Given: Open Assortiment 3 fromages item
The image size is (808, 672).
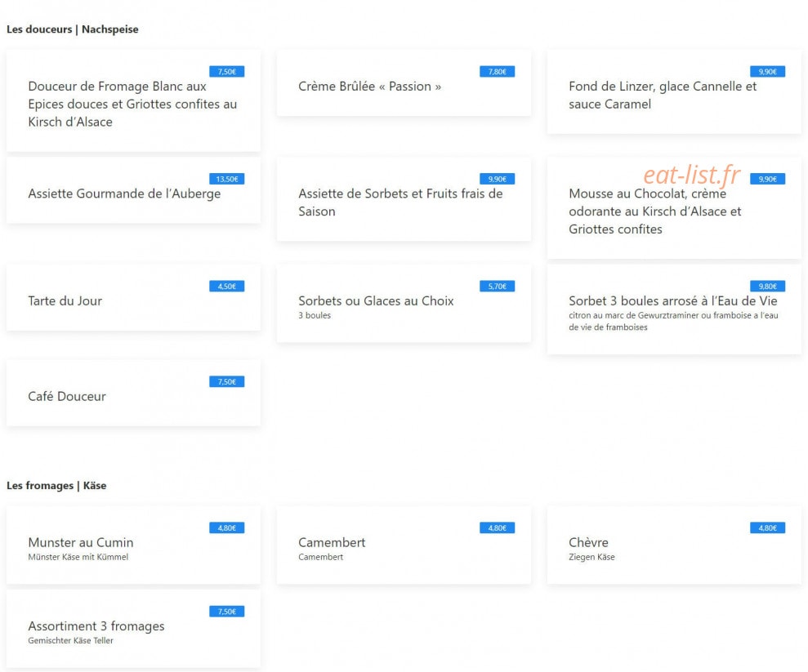Looking at the screenshot, I should [x=133, y=629].
